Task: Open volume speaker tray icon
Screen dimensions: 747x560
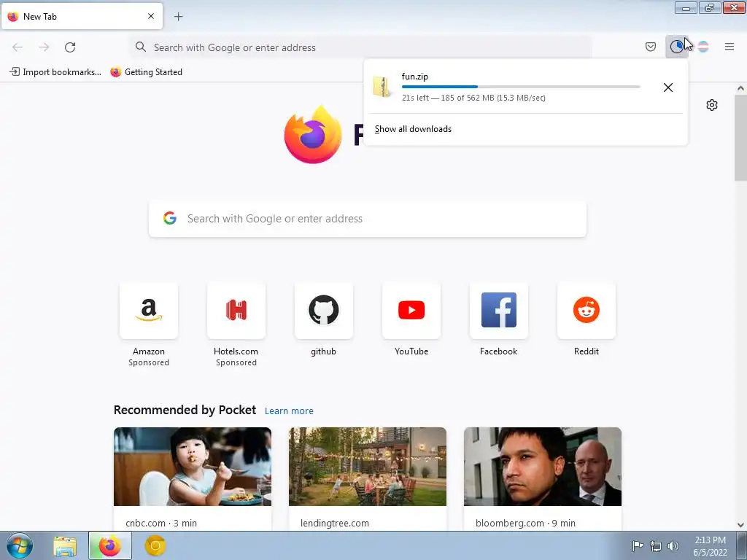Action: coord(673,545)
